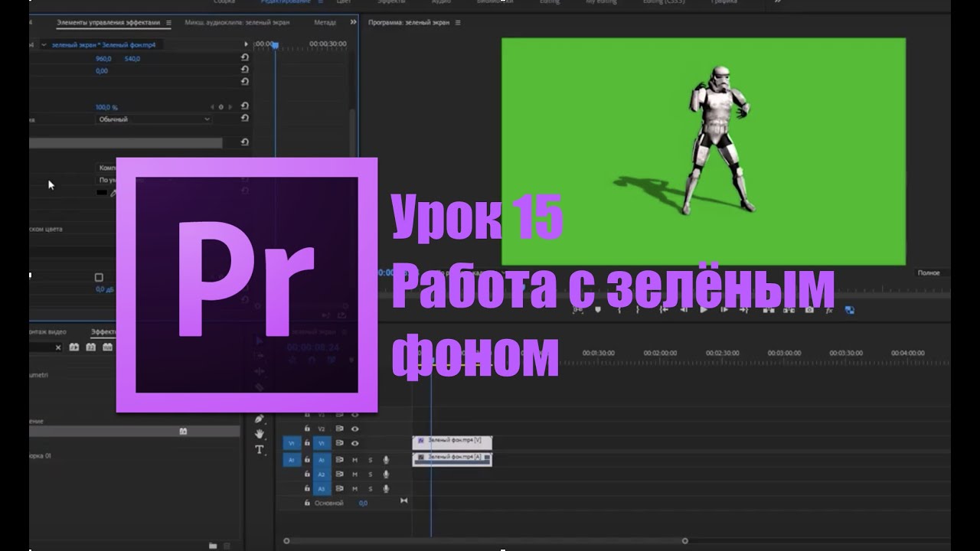
Task: Hide track V2 with eye icon
Action: (354, 429)
